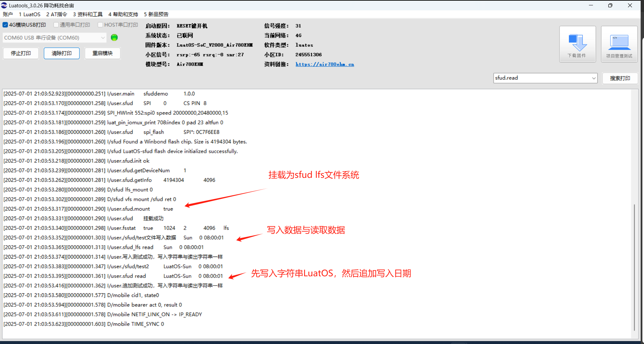Click the log line 'I/user.fsstat'
The height and width of the screenshot is (344, 644).
pos(116,228)
